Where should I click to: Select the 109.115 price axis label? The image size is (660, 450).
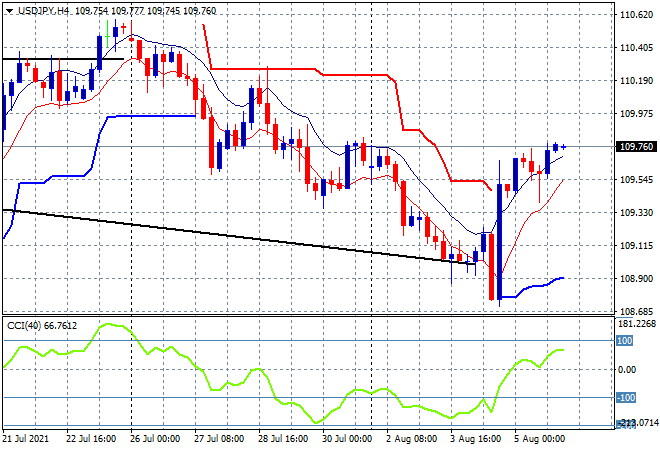point(636,245)
